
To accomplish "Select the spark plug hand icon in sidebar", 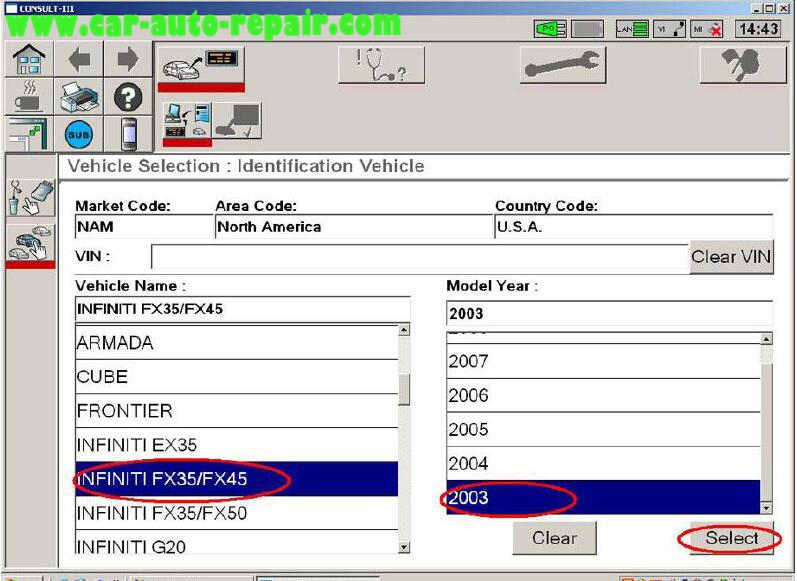I will 31,197.
